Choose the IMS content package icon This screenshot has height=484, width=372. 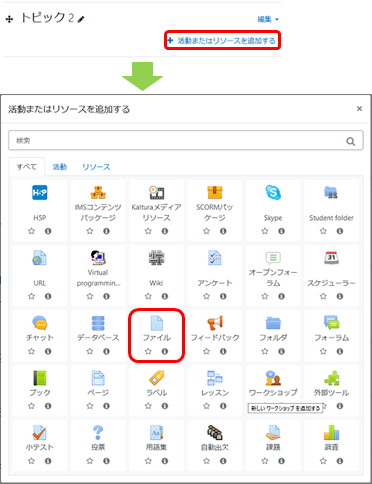[x=98, y=192]
